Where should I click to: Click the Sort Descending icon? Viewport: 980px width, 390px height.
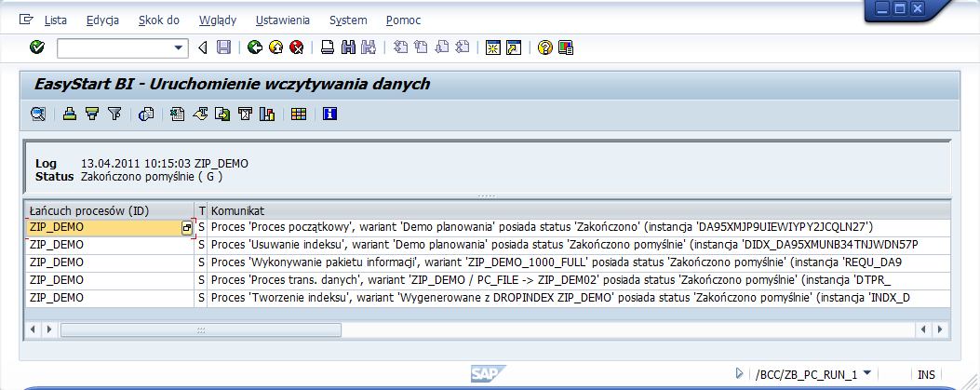coord(92,114)
